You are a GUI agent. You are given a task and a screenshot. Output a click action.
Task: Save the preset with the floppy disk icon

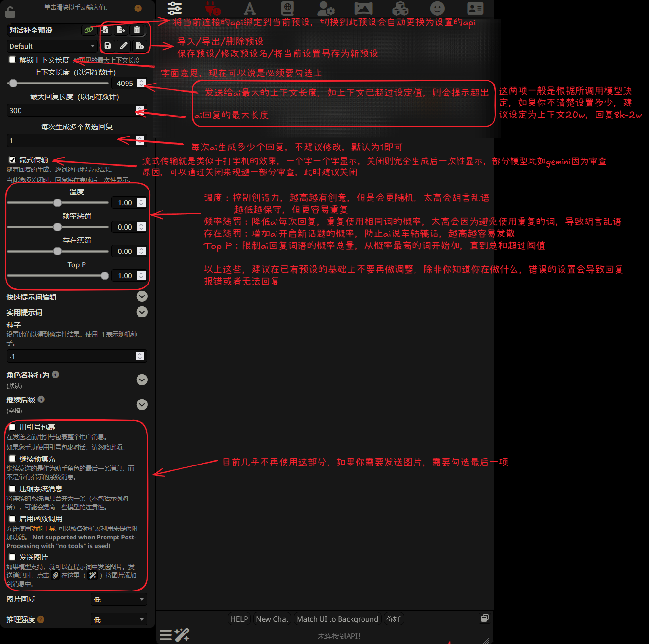click(x=107, y=46)
